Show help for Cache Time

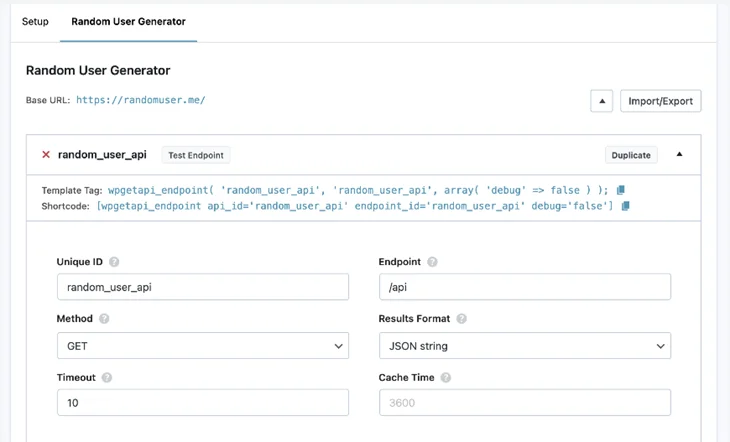coord(446,377)
